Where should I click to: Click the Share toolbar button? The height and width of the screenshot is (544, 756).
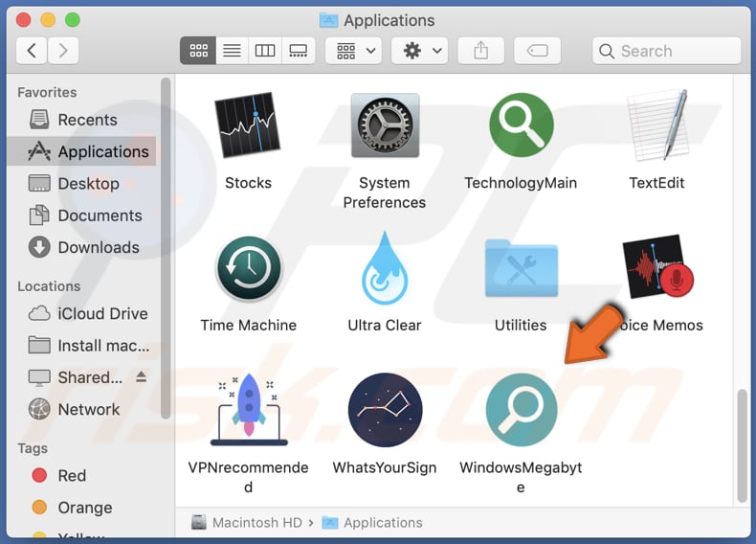480,50
